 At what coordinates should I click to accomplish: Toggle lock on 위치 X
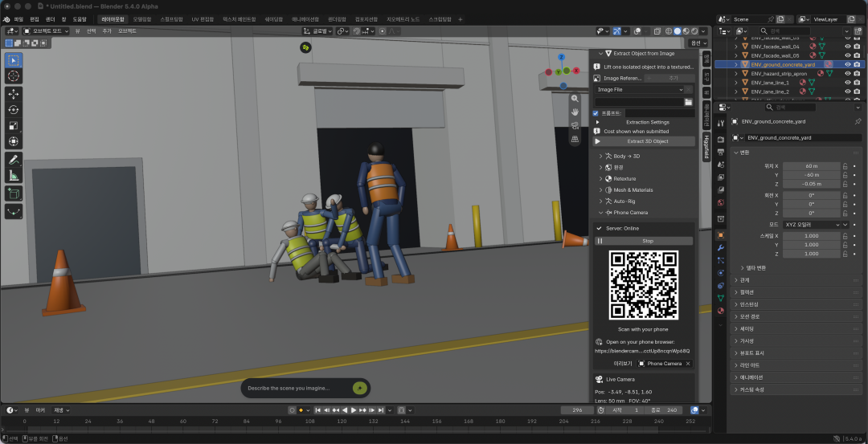point(845,166)
